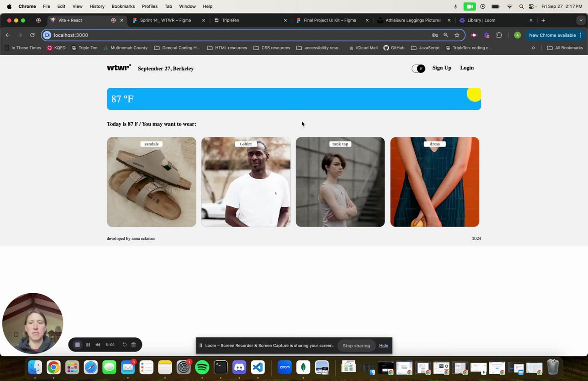Delete the Loom recording with trash icon
This screenshot has height=381, width=588.
coord(134,345)
